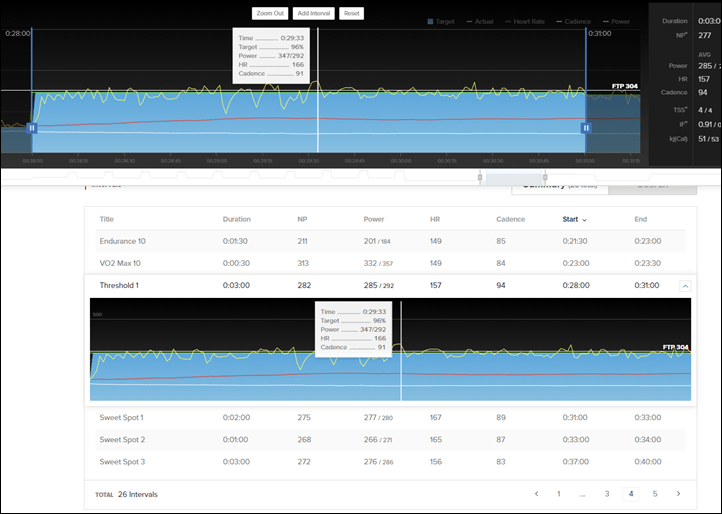Image resolution: width=722 pixels, height=514 pixels.
Task: Select the VO2 Max 10 interval row
Action: [390, 263]
